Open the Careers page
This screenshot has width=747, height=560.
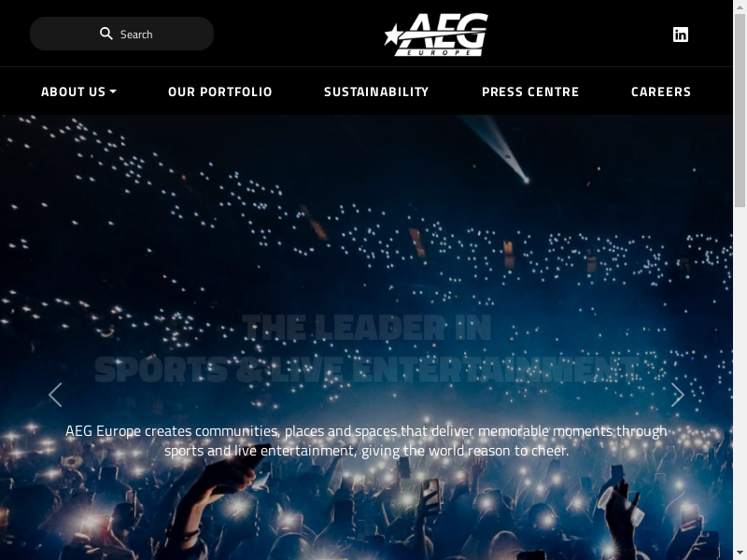click(661, 91)
